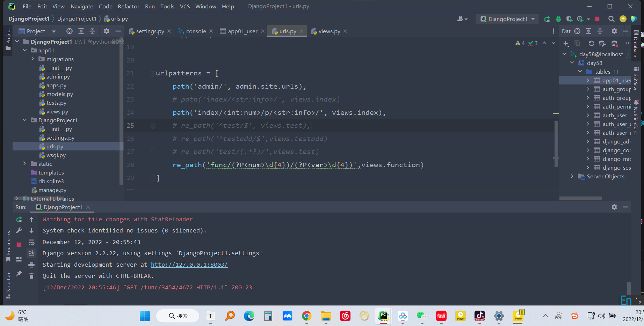This screenshot has height=326, width=644.
Task: Hide the Project tool window
Action: click(x=118, y=31)
